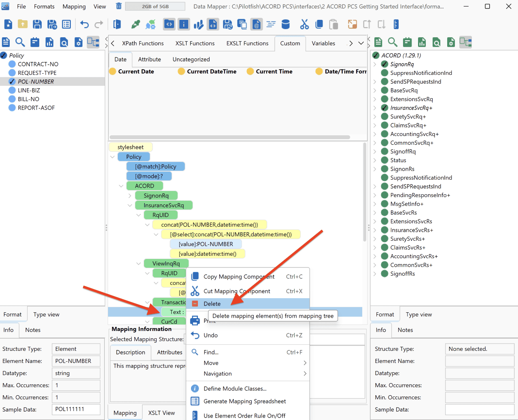Click the blue database cylinder icon
Image resolution: width=518 pixels, height=420 pixels.
286,24
